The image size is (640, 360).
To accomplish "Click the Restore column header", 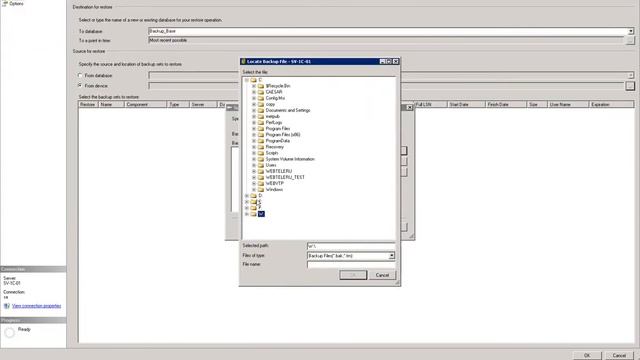I will [88, 105].
